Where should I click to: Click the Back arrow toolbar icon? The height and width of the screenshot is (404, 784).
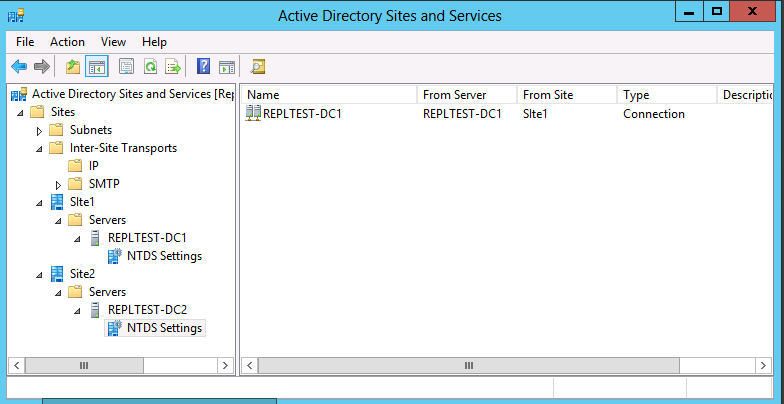pyautogui.click(x=19, y=66)
